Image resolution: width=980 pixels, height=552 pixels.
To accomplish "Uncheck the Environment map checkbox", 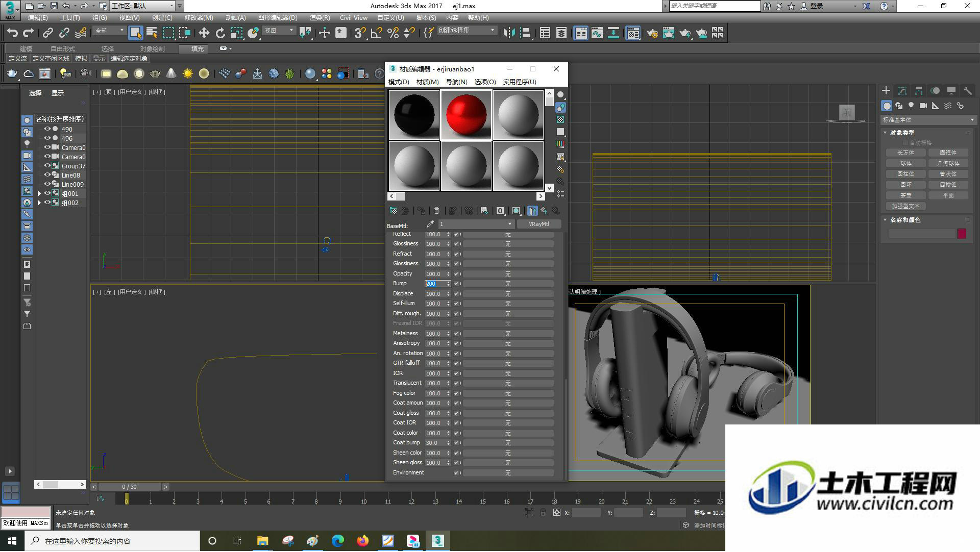I will [456, 473].
